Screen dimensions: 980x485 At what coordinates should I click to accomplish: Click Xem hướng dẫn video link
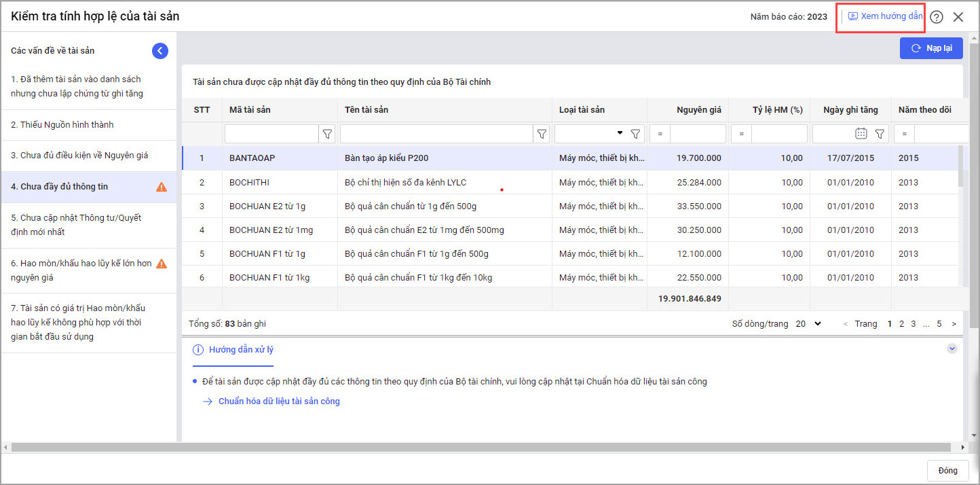(885, 16)
